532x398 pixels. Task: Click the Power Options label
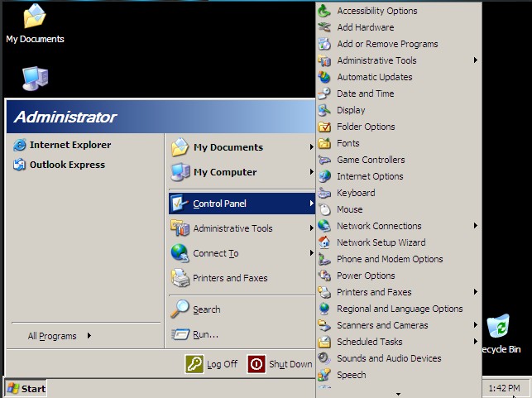pyautogui.click(x=366, y=276)
